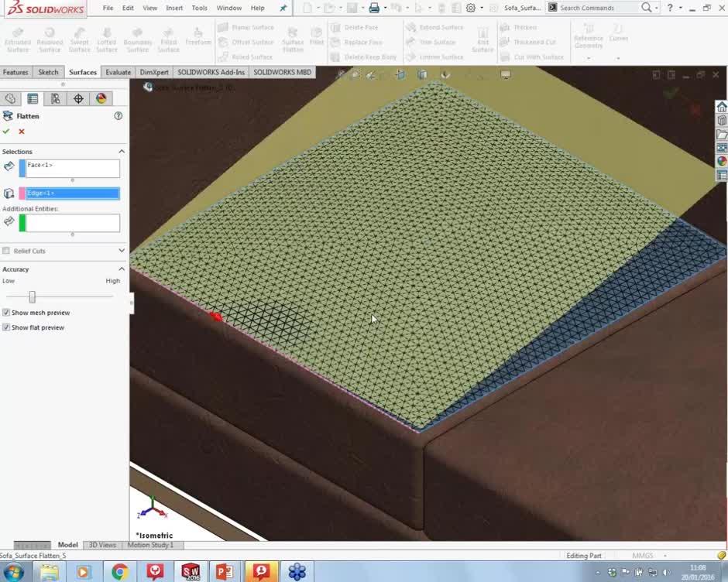The height and width of the screenshot is (582, 728).
Task: Select the Trim Surface tool
Action: 438,42
